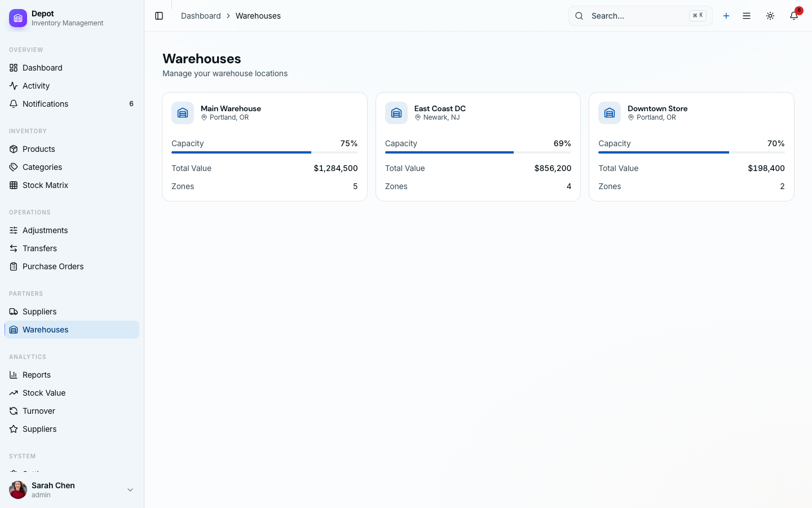Click Sarah Chen profile avatar
This screenshot has width=812, height=508.
coord(18,490)
